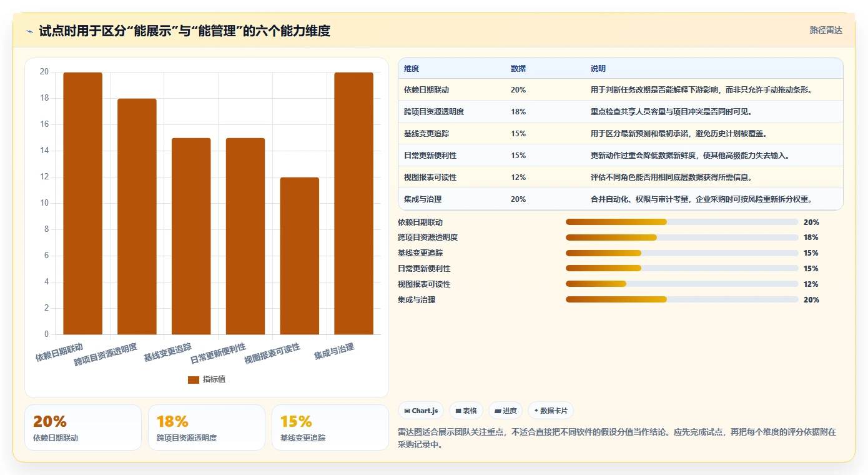Click the footer note starting 雷达图适合展示
Image resolution: width=868 pixels, height=475 pixels.
[617, 439]
